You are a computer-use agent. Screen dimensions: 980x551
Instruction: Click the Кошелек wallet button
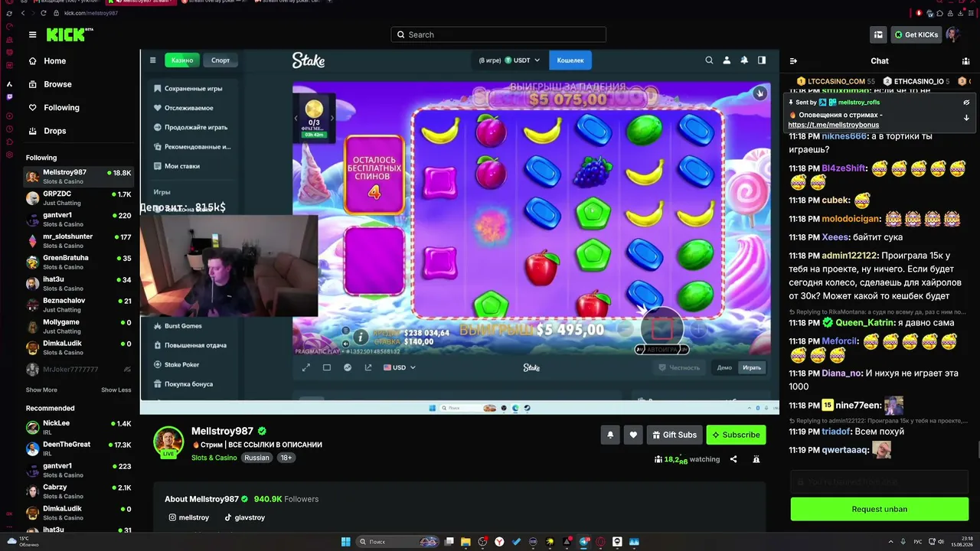pyautogui.click(x=570, y=60)
